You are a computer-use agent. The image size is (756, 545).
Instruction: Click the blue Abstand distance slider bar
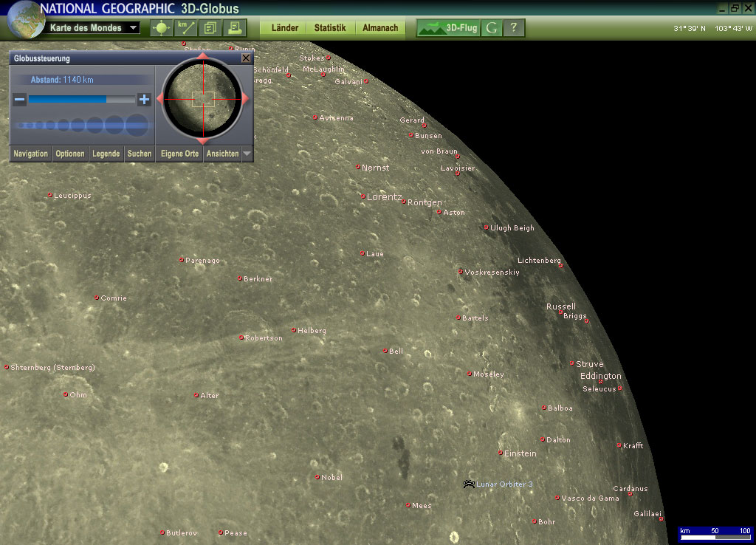81,100
